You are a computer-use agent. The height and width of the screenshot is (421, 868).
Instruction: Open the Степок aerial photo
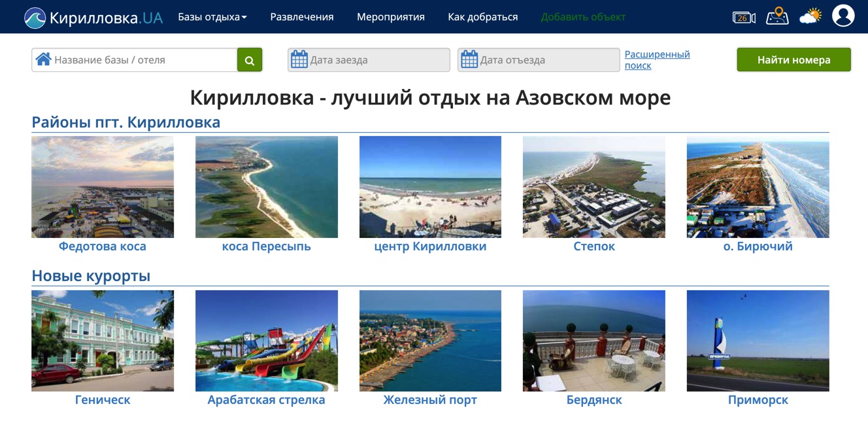click(594, 187)
